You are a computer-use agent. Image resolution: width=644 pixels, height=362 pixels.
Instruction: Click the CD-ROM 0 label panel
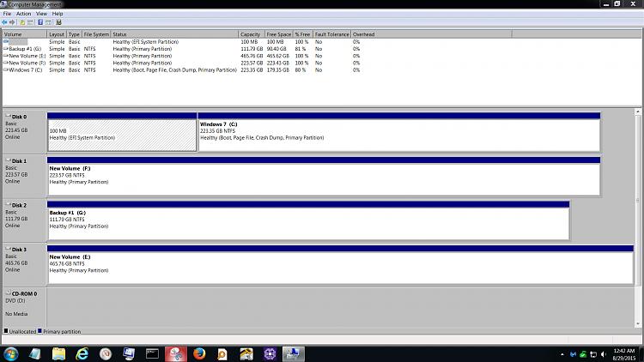(x=25, y=307)
